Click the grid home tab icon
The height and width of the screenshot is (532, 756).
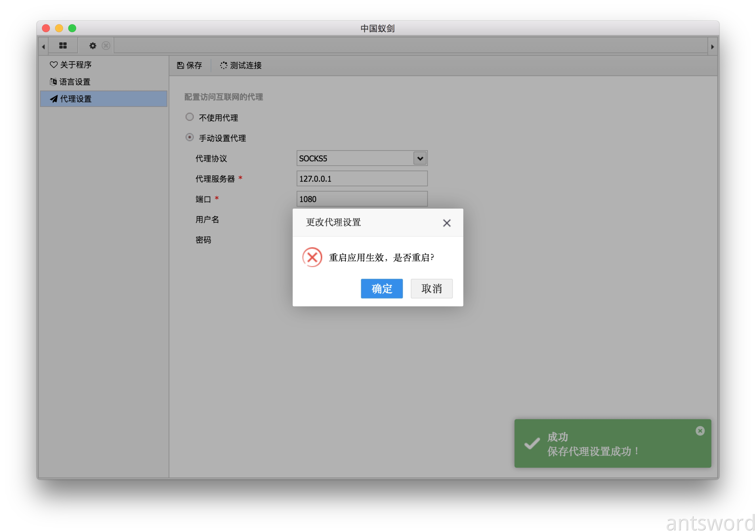coord(63,46)
